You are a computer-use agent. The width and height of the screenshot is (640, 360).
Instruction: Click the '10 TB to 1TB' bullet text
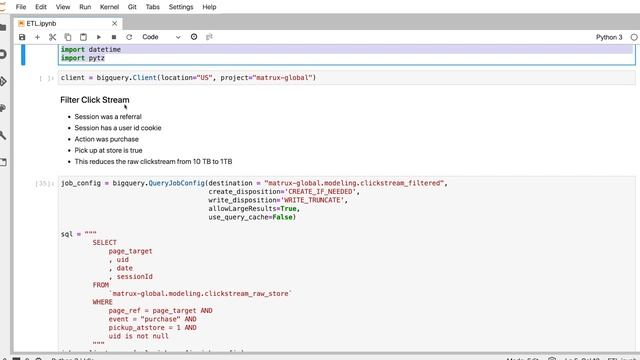point(212,162)
